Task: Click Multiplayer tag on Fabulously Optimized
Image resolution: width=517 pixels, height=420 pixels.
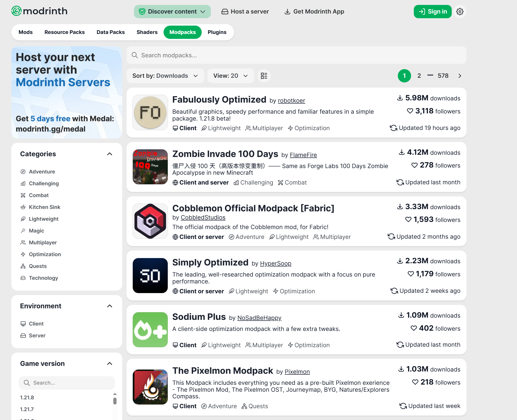Action: click(x=264, y=128)
